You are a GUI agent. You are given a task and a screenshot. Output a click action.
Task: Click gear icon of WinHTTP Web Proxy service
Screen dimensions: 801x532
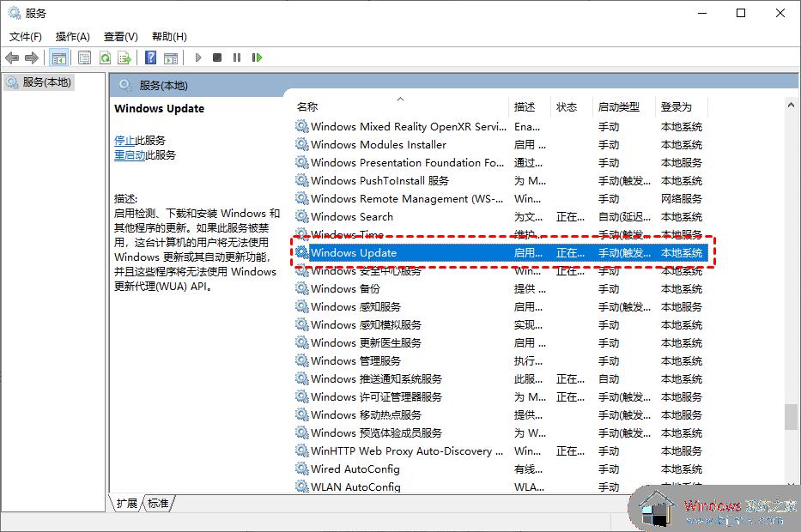tap(302, 450)
